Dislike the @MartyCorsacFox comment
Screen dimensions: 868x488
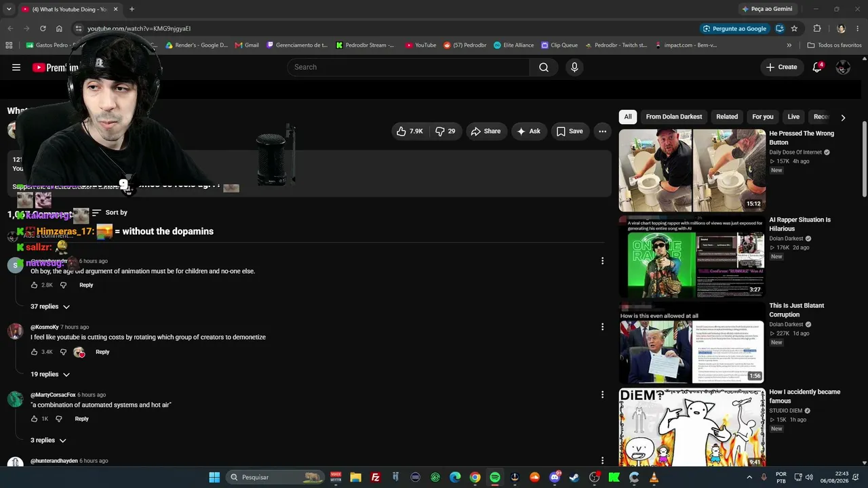(58, 419)
